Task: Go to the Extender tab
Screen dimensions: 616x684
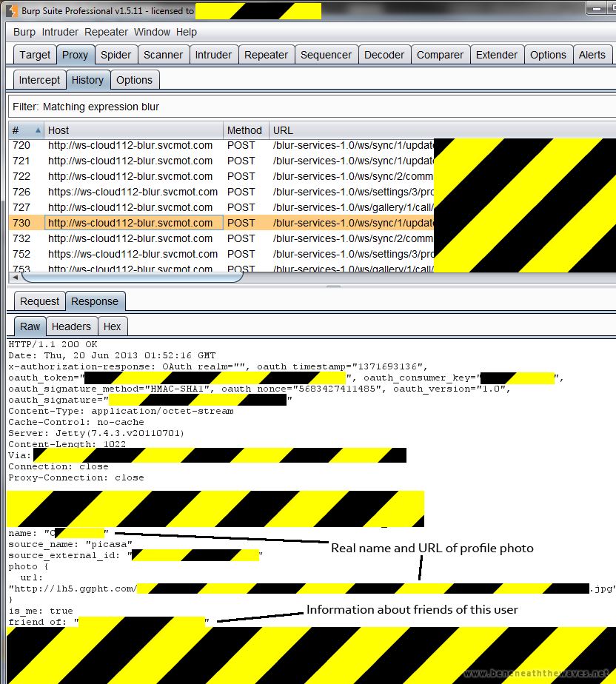Action: (x=497, y=55)
